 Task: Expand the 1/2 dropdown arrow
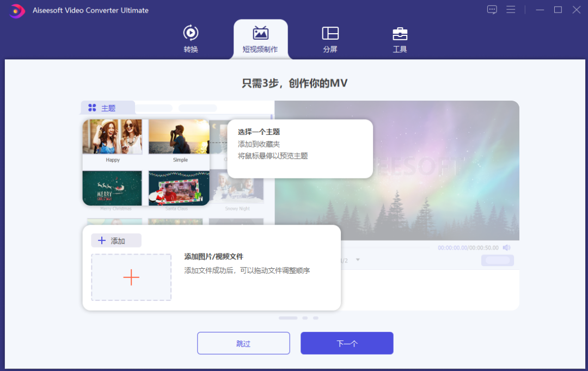tap(358, 259)
